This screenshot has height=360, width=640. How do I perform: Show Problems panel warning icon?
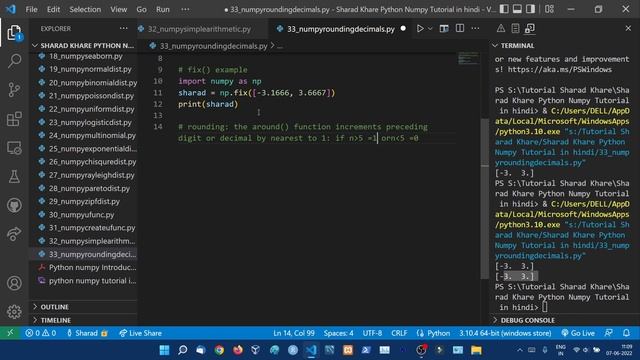(500, 29)
